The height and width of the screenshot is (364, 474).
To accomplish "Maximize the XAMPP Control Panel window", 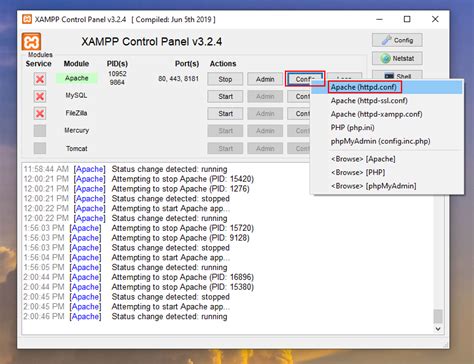I will (x=407, y=19).
